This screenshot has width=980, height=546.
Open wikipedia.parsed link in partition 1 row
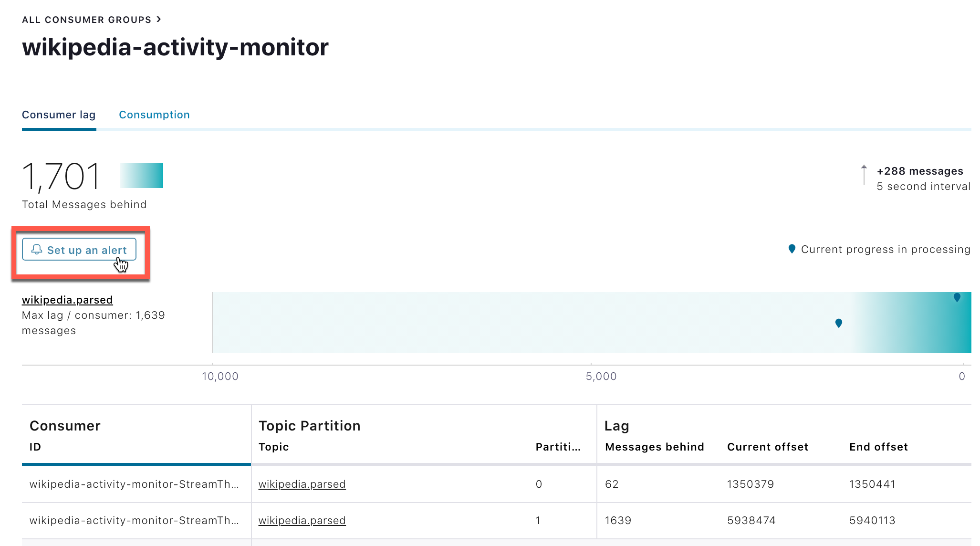tap(302, 520)
